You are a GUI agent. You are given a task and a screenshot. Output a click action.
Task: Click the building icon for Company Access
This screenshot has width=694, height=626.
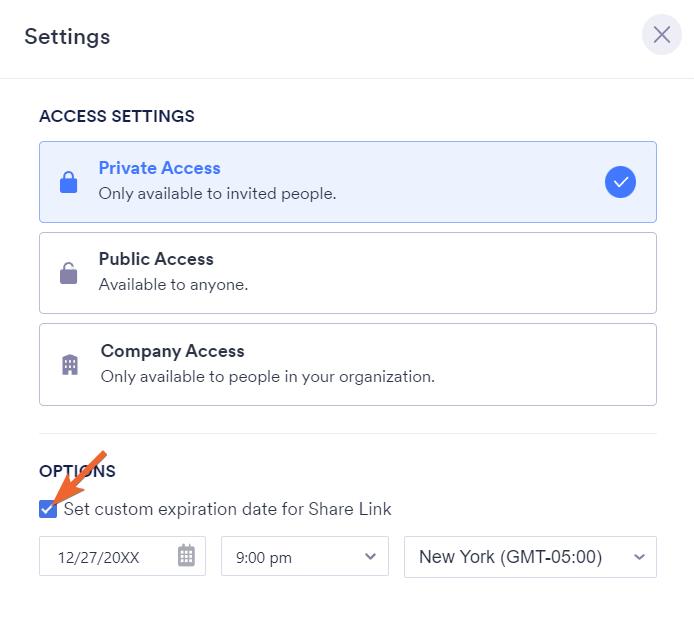click(x=69, y=364)
